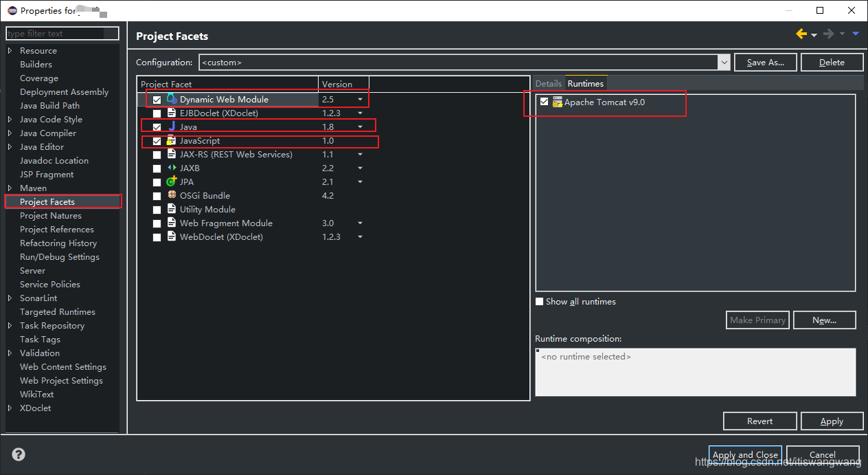Image resolution: width=868 pixels, height=475 pixels.
Task: Open Dynamic Web Module version dropdown
Action: tap(360, 100)
